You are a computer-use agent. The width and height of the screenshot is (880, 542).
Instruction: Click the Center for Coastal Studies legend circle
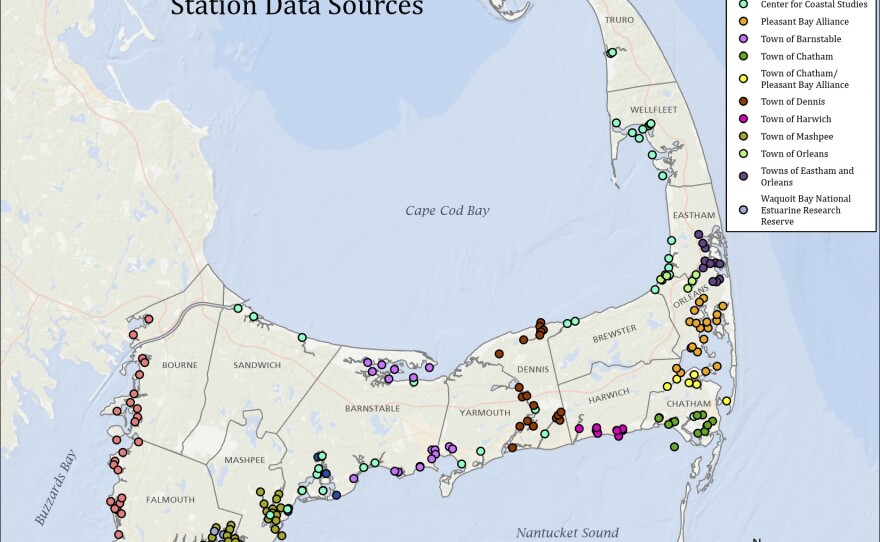pyautogui.click(x=741, y=4)
